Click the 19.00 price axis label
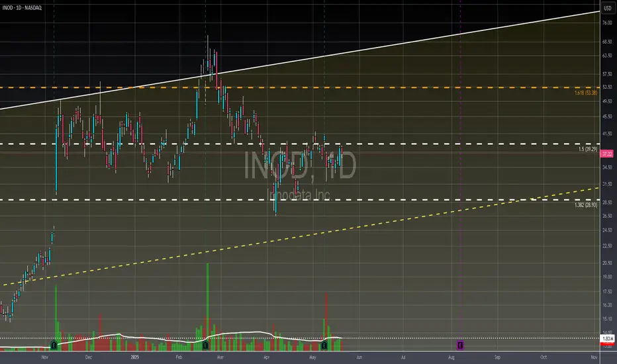 click(x=607, y=277)
